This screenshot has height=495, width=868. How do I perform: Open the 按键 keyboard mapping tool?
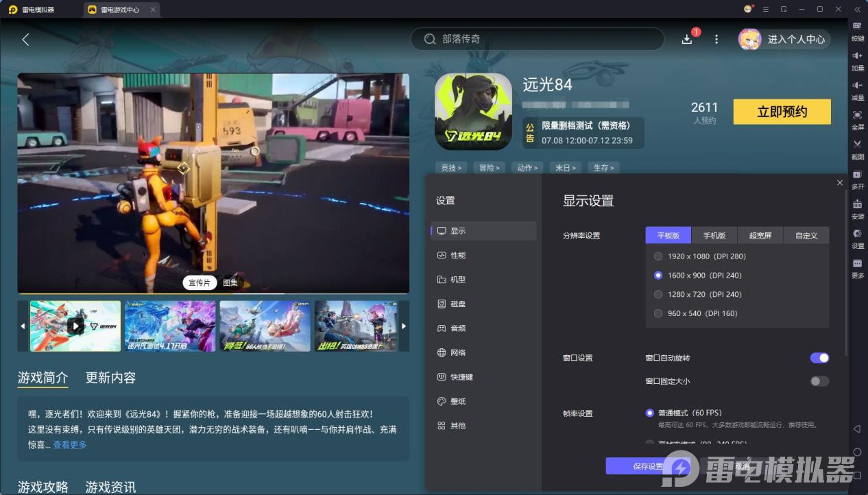(858, 25)
